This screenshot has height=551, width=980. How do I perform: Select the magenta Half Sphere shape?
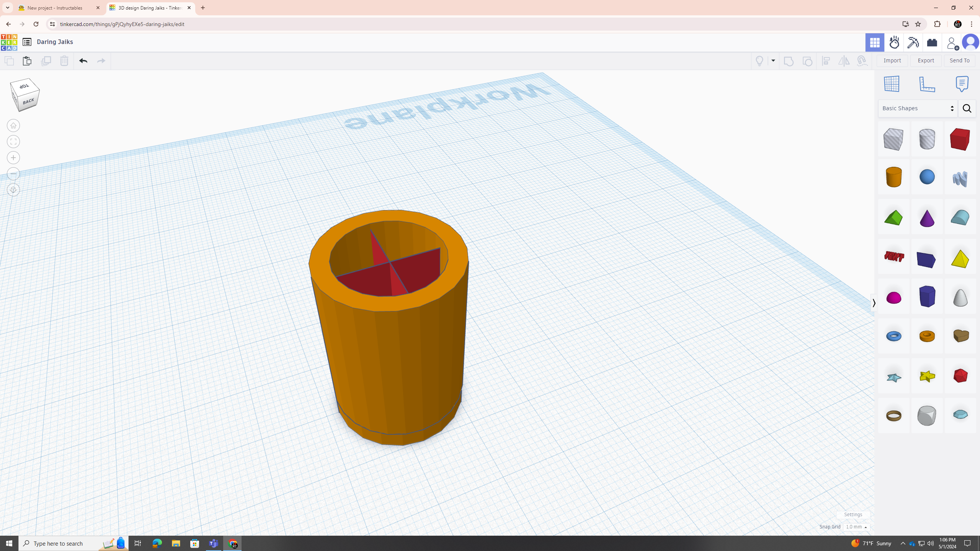point(893,297)
